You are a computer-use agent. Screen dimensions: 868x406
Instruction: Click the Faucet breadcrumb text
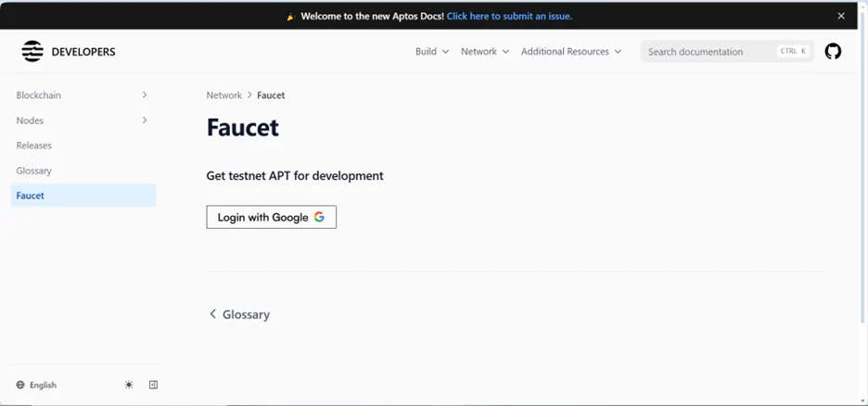[x=271, y=95]
